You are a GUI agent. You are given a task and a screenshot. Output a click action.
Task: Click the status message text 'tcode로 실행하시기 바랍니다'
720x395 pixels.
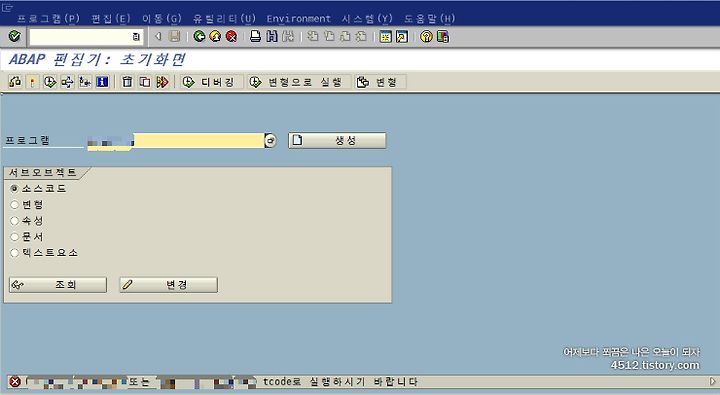[340, 382]
